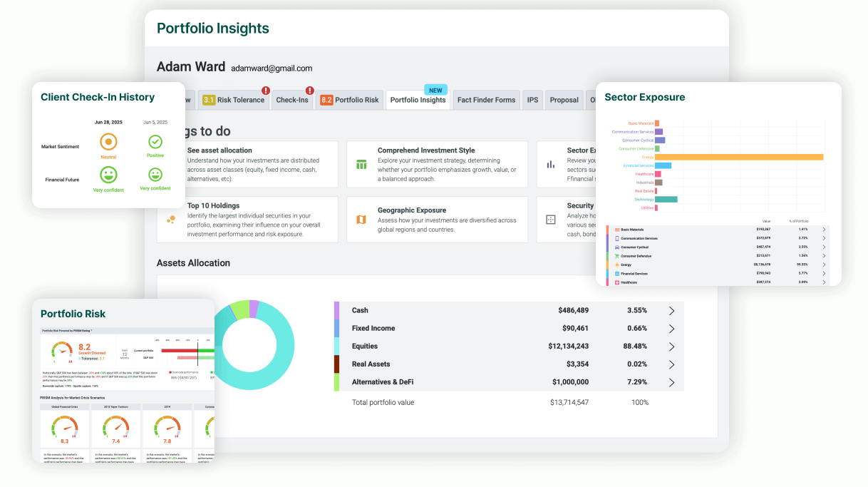This screenshot has width=868, height=487.
Task: Click the Energy bar in Sector Exposure chart
Action: [739, 157]
